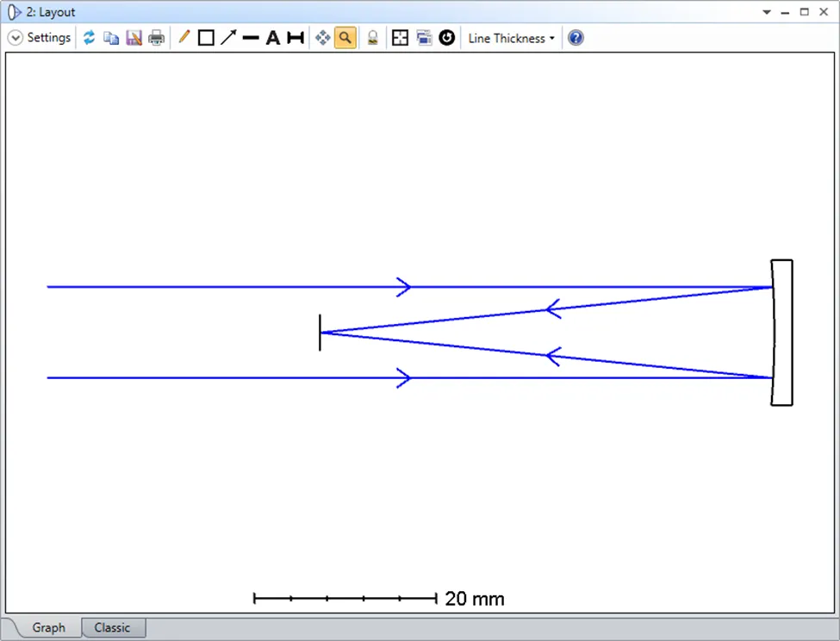The image size is (840, 641).
Task: Click the Print icon in toolbar
Action: (x=156, y=38)
